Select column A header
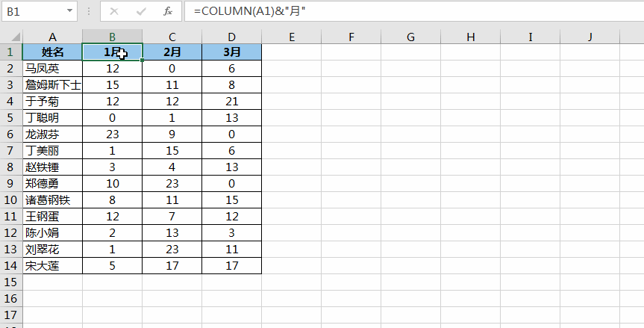The image size is (644, 328). 52,37
